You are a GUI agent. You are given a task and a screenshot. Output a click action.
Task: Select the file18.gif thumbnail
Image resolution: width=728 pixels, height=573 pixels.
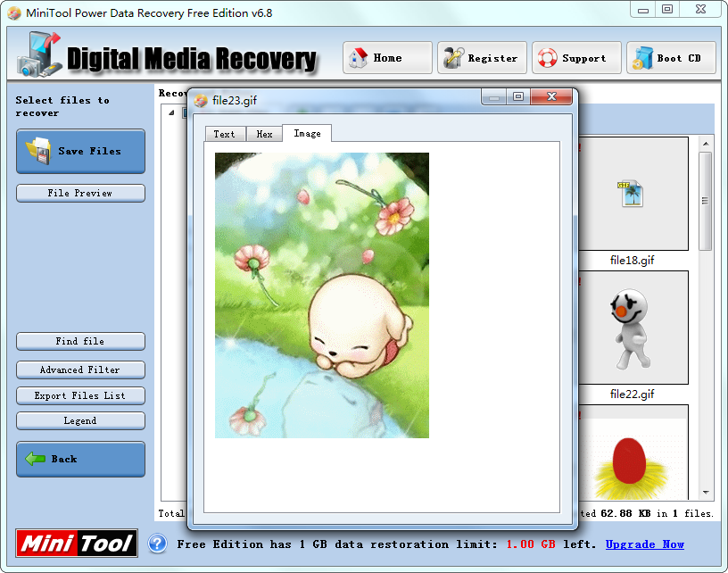click(633, 194)
